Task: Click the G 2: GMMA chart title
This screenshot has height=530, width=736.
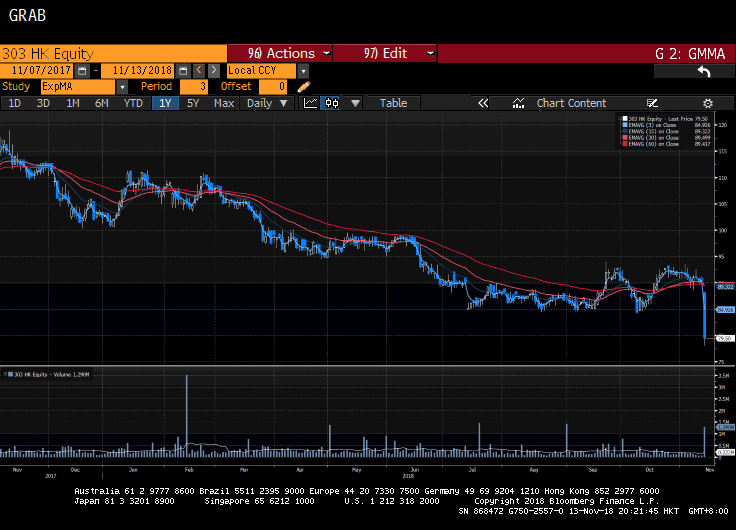Action: pos(690,54)
